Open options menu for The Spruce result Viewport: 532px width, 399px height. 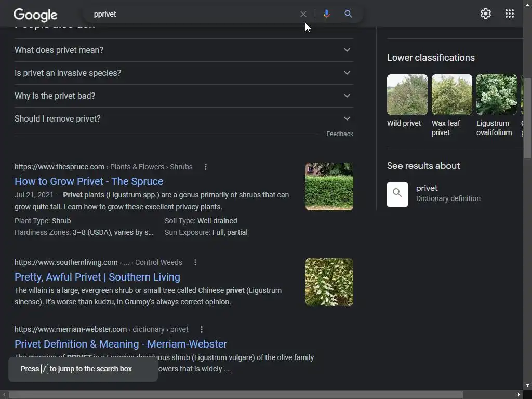(206, 167)
